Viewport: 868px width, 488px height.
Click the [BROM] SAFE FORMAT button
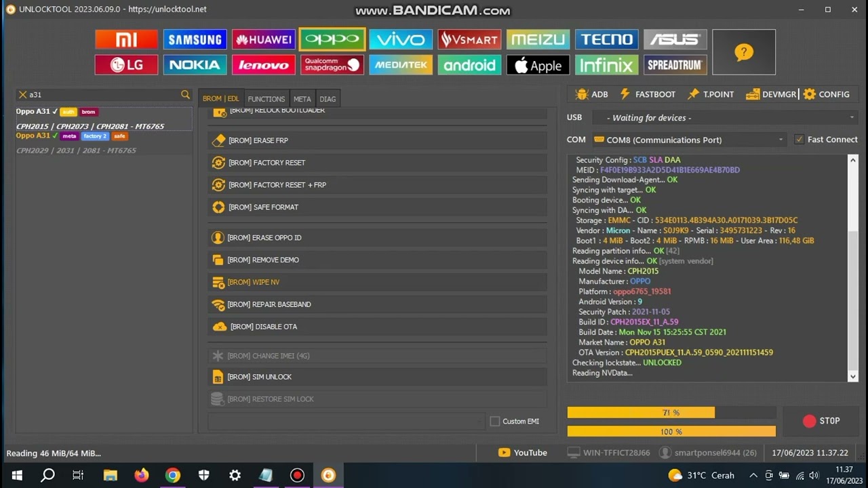pyautogui.click(x=377, y=207)
